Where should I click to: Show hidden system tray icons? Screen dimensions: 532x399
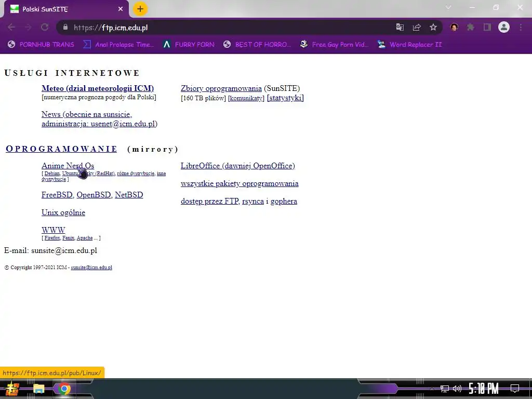click(432, 389)
